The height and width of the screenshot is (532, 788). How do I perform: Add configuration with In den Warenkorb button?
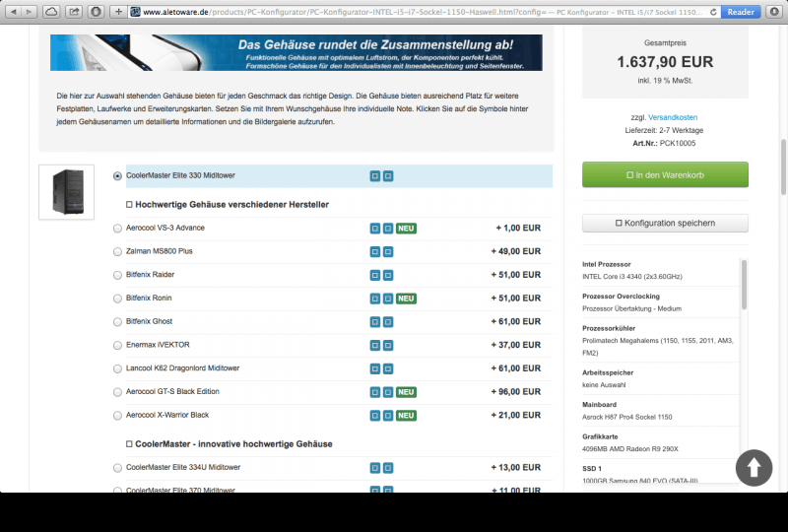tap(665, 174)
